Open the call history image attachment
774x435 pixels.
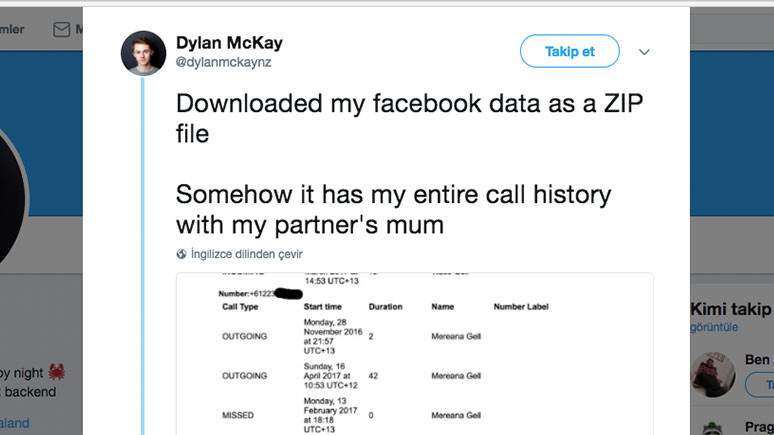point(414,353)
